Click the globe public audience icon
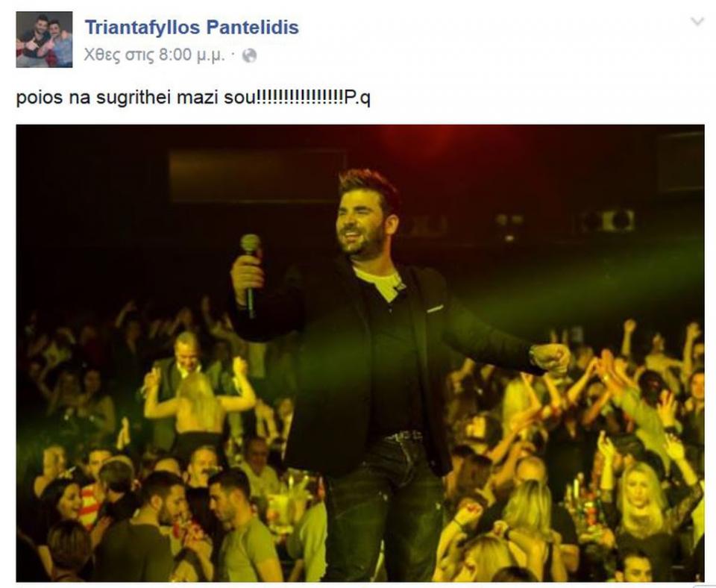Screen dimensions: 716x588 coord(249,56)
